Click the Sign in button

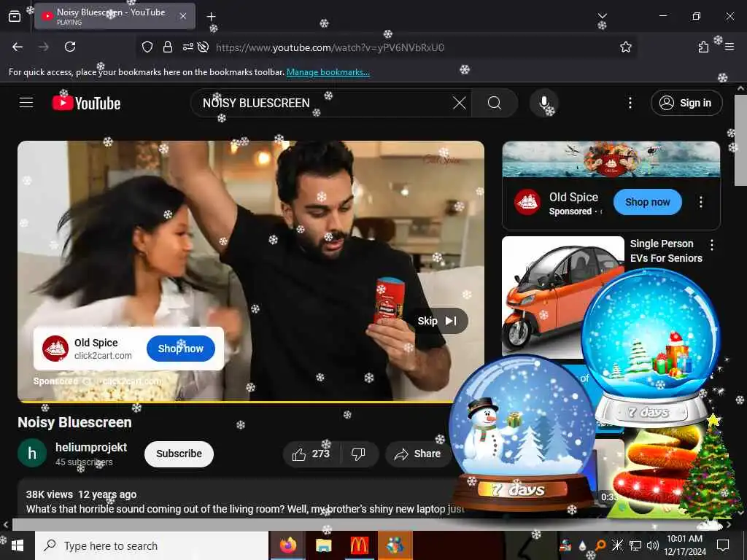tap(686, 103)
